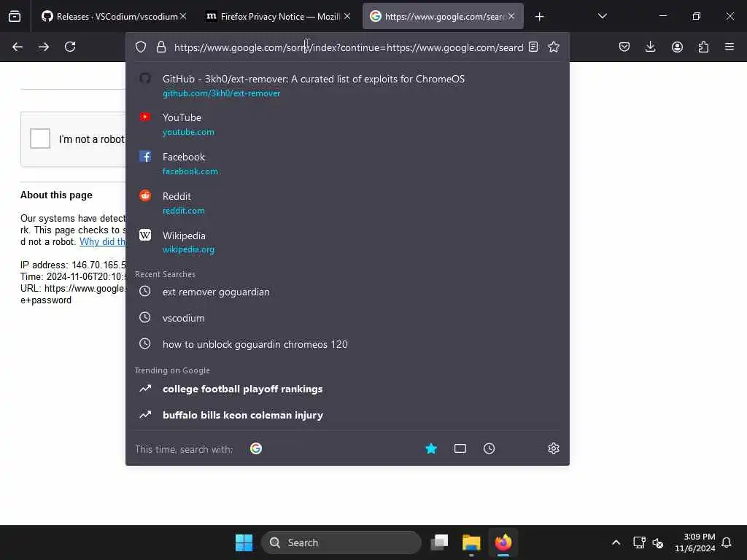This screenshot has width=747, height=560.
Task: Click the About this page heading
Action: click(x=56, y=195)
